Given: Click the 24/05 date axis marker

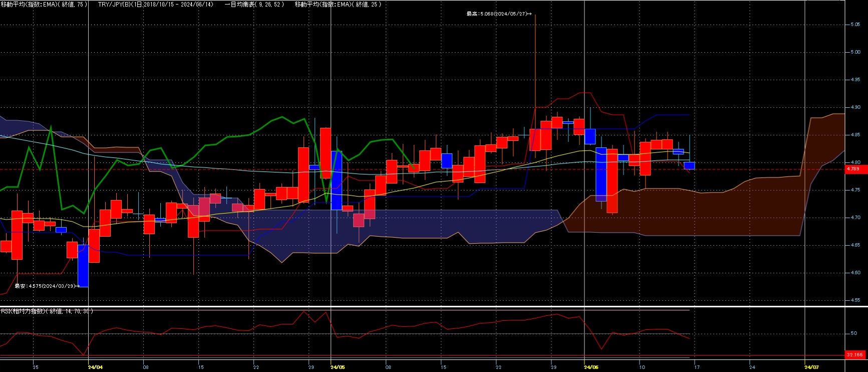Looking at the screenshot, I should pos(338,367).
